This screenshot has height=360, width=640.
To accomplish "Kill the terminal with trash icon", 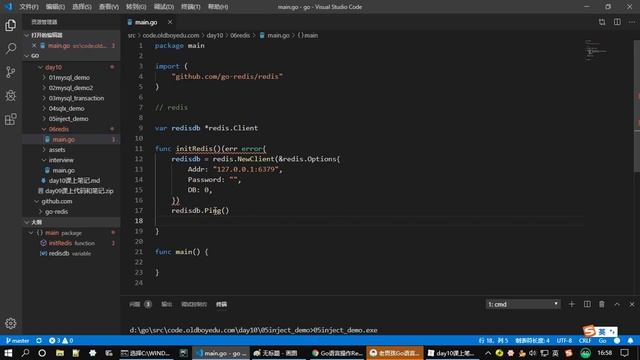I will tap(602, 304).
